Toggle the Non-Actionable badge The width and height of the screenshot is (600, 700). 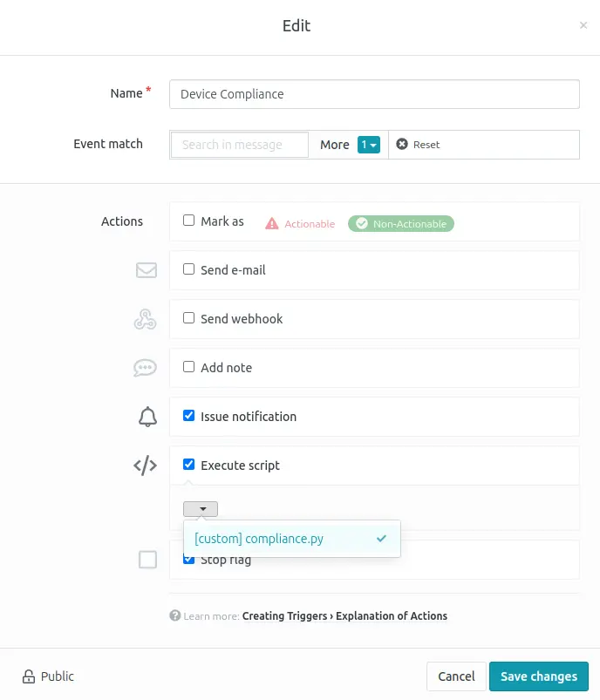tap(400, 223)
